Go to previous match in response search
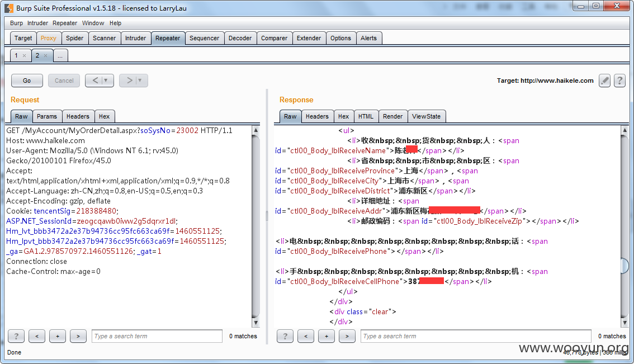The width and height of the screenshot is (634, 364). click(x=306, y=336)
